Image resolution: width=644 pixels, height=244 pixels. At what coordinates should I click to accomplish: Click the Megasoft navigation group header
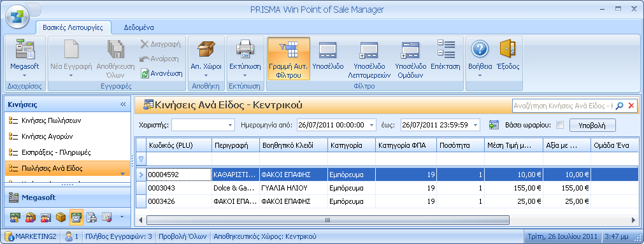coord(68,197)
